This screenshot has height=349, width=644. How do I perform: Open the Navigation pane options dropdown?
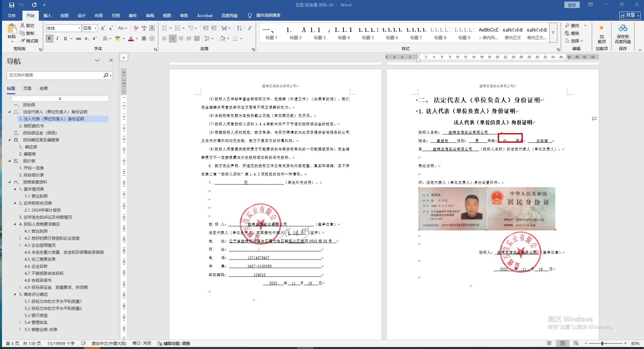click(x=97, y=61)
